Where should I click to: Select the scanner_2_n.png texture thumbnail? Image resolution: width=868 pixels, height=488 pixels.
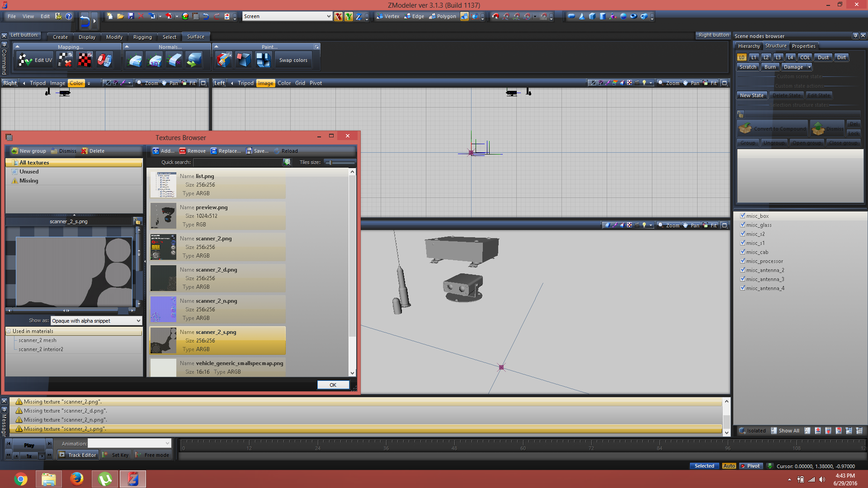pyautogui.click(x=163, y=310)
